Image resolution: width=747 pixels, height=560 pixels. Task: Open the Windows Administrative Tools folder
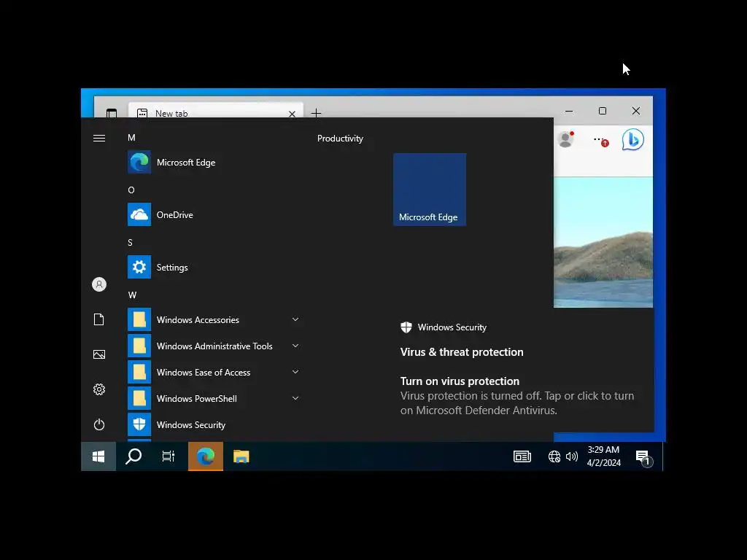pyautogui.click(x=214, y=346)
